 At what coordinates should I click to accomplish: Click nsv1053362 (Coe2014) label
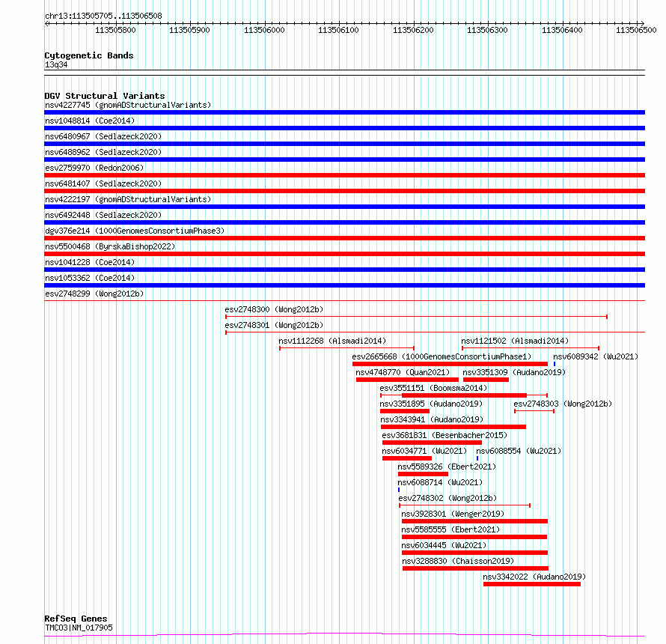click(x=90, y=278)
